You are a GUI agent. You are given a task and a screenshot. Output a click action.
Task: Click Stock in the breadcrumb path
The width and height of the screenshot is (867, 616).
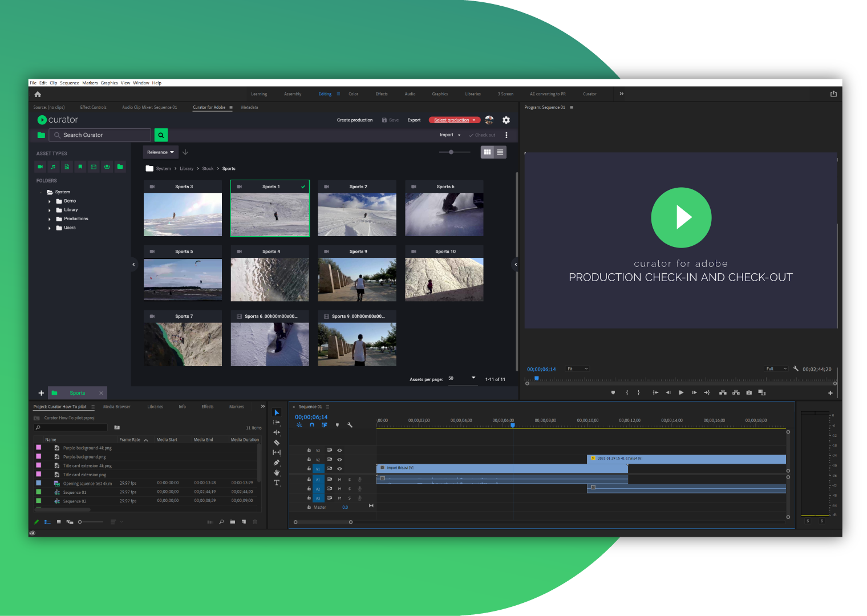pos(208,169)
